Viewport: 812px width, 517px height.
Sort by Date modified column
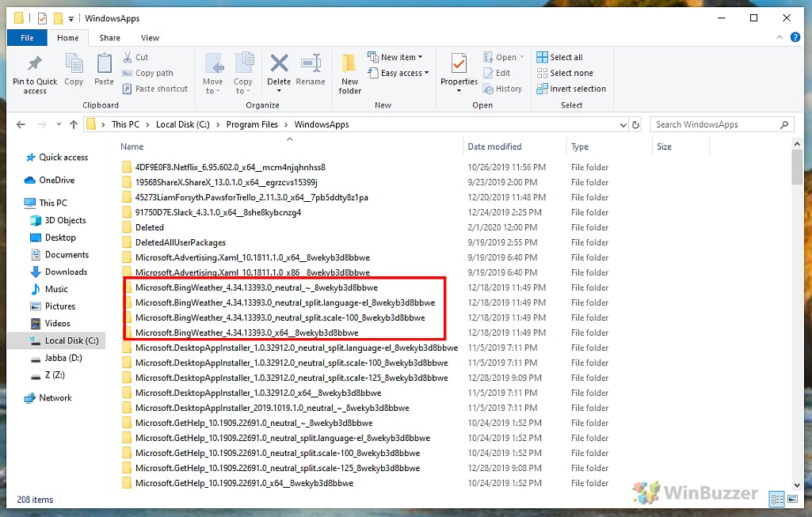pyautogui.click(x=494, y=146)
